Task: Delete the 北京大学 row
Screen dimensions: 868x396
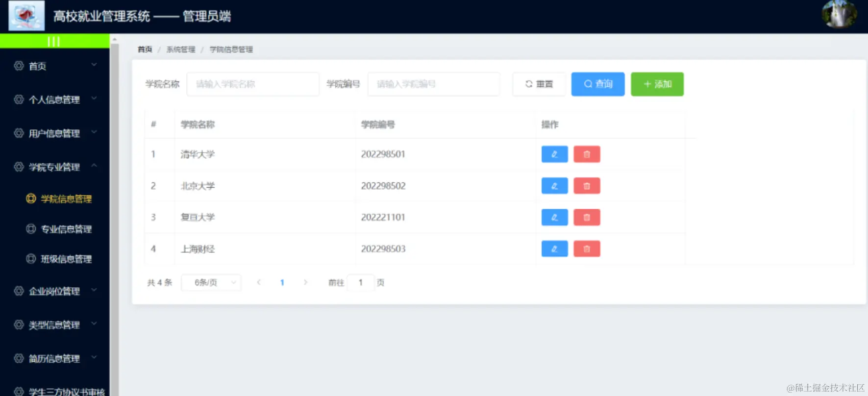Action: point(587,186)
